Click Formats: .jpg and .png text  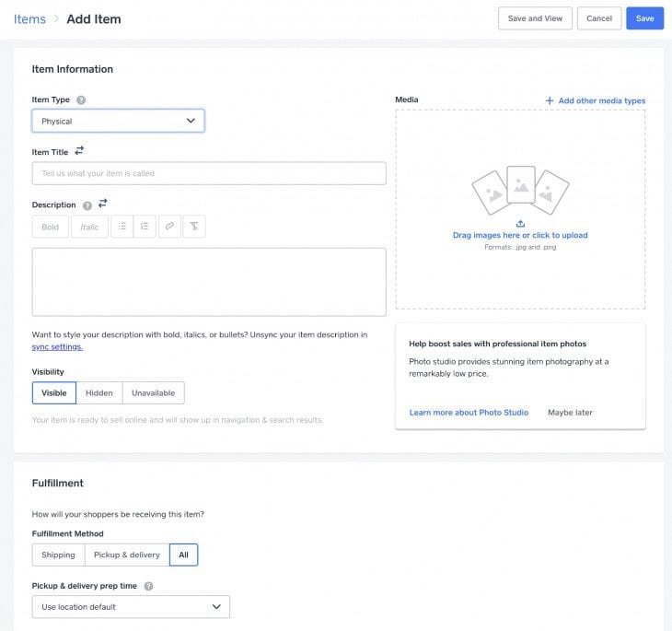520,247
